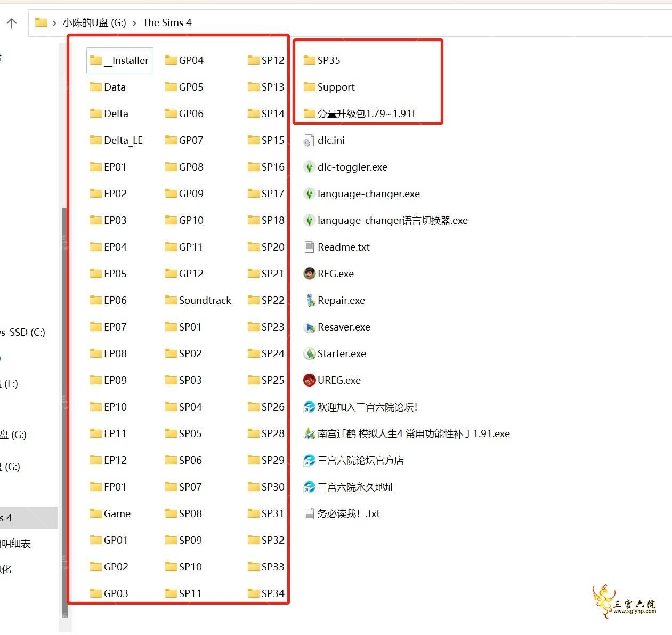Viewport: 672px width, 635px height.
Task: Select the EP06 folder
Action: coord(108,300)
